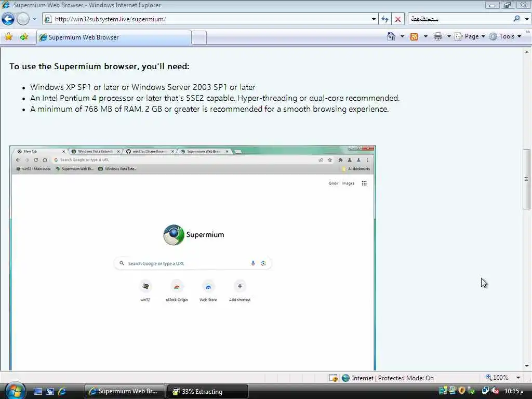532x399 pixels.
Task: Click the vertical scrollbar thumb
Action: point(527,179)
